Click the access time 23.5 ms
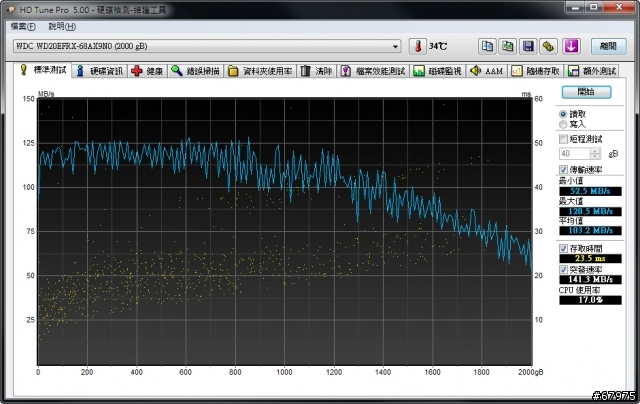640x404 pixels. click(x=590, y=258)
